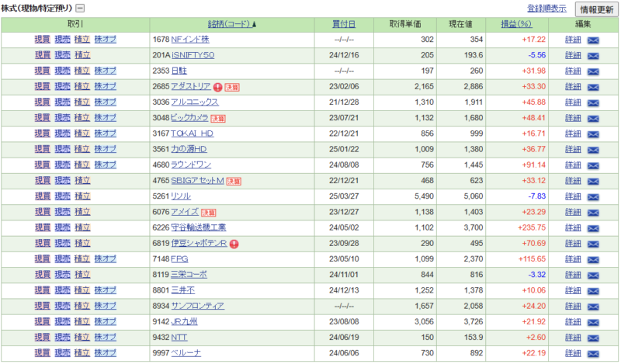Click red alert icon beside 伊豆シャボテンR
The width and height of the screenshot is (621, 364).
tap(234, 244)
